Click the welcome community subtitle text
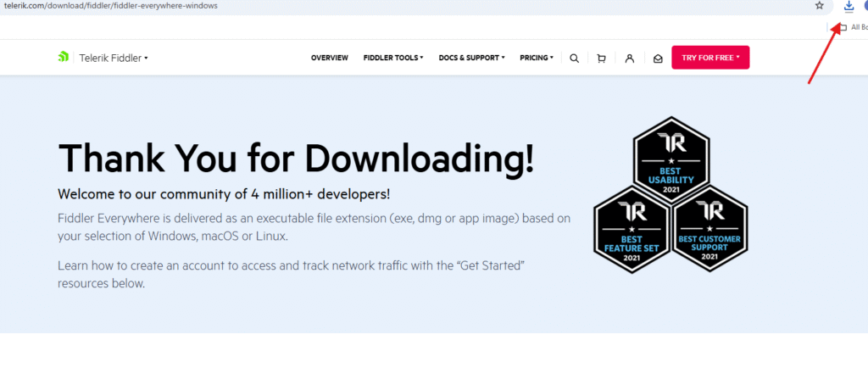The height and width of the screenshot is (368, 868). 224,193
